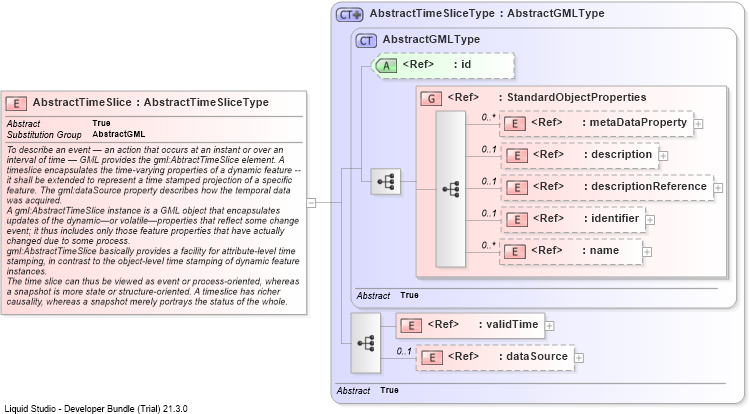749x414 pixels.
Task: Select '<Ref> : name' label
Action: click(x=575, y=251)
